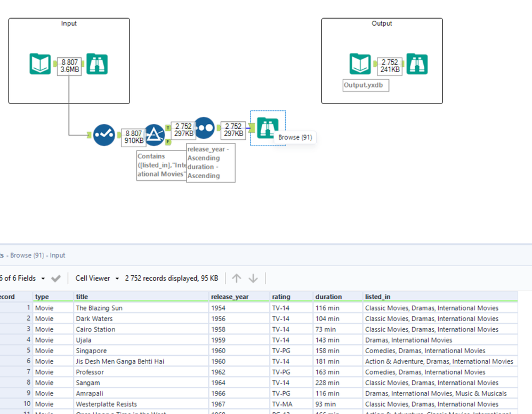Click the 8 807 910KB connection label
The height and width of the screenshot is (414, 532).
pos(134,137)
